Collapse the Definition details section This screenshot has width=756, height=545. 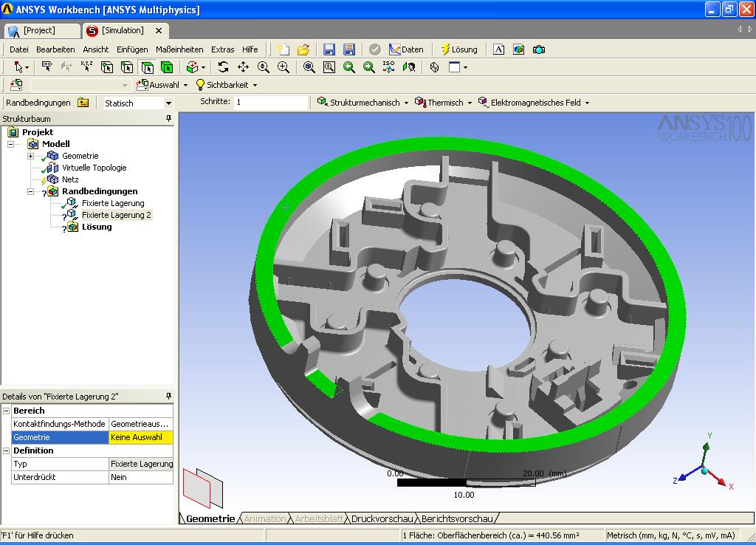coord(6,451)
